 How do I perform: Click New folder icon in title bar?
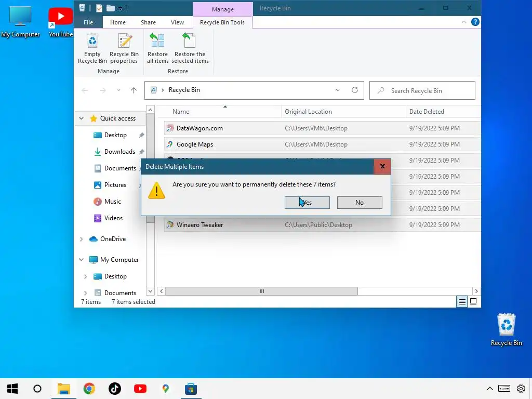coord(111,8)
